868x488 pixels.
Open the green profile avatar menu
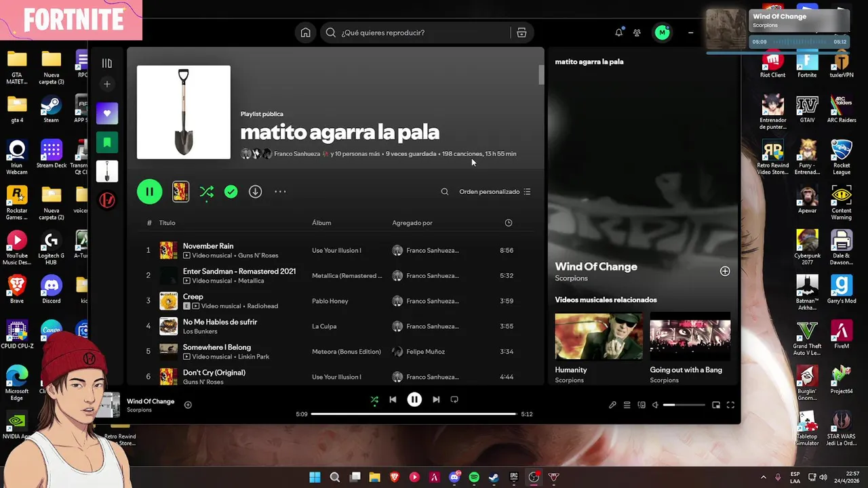point(662,33)
